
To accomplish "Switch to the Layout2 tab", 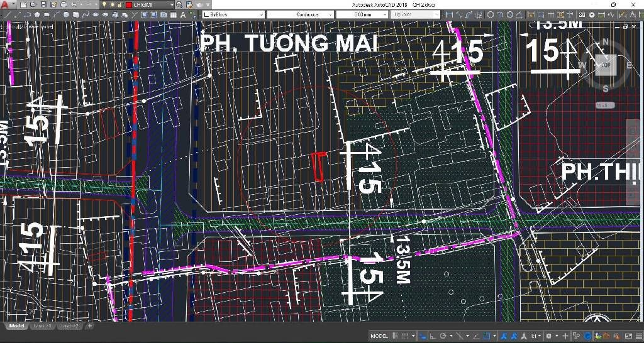I will pyautogui.click(x=69, y=326).
